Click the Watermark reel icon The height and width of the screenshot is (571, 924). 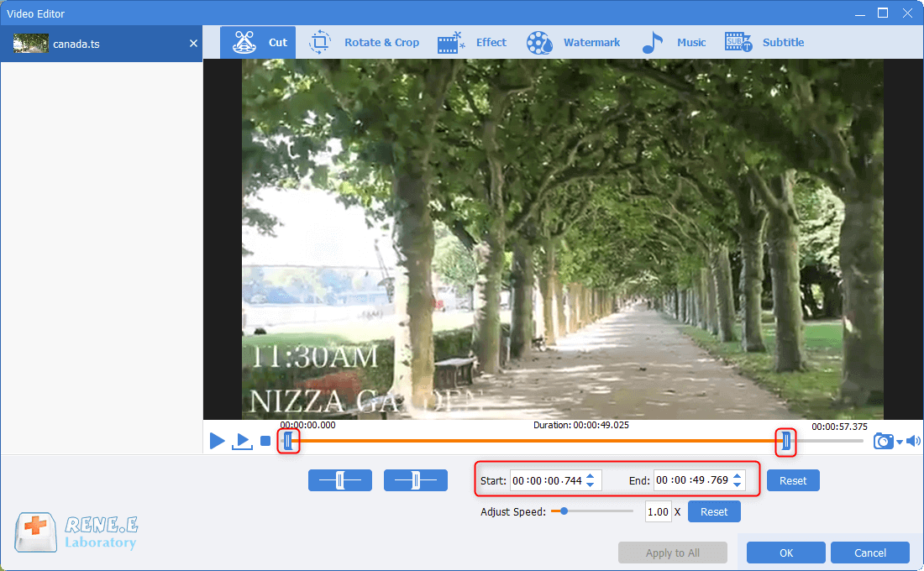[x=539, y=43]
